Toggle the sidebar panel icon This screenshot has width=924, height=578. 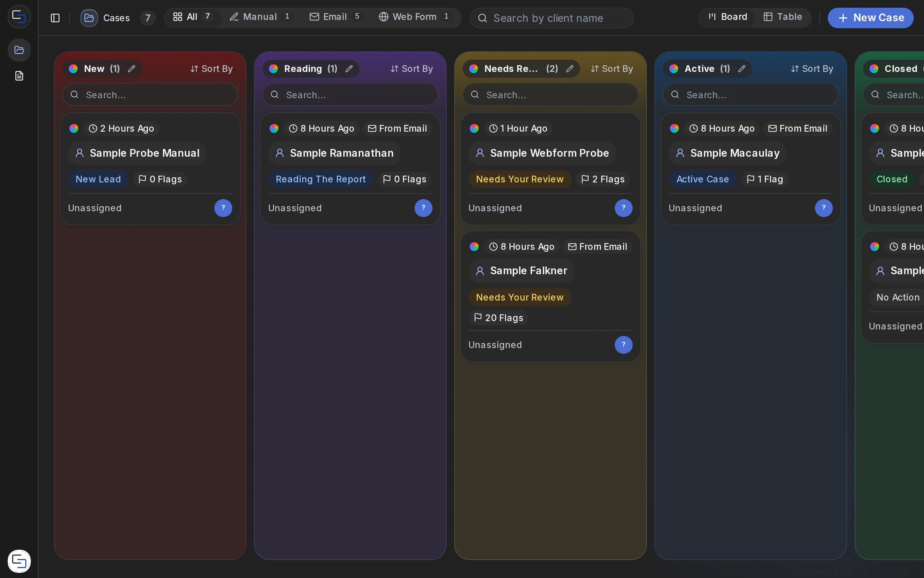[55, 18]
